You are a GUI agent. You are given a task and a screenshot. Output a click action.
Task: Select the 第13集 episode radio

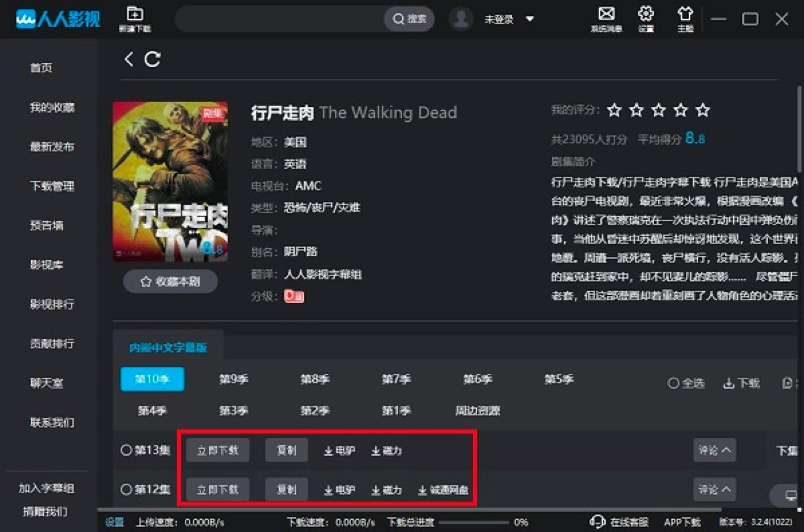pos(126,450)
